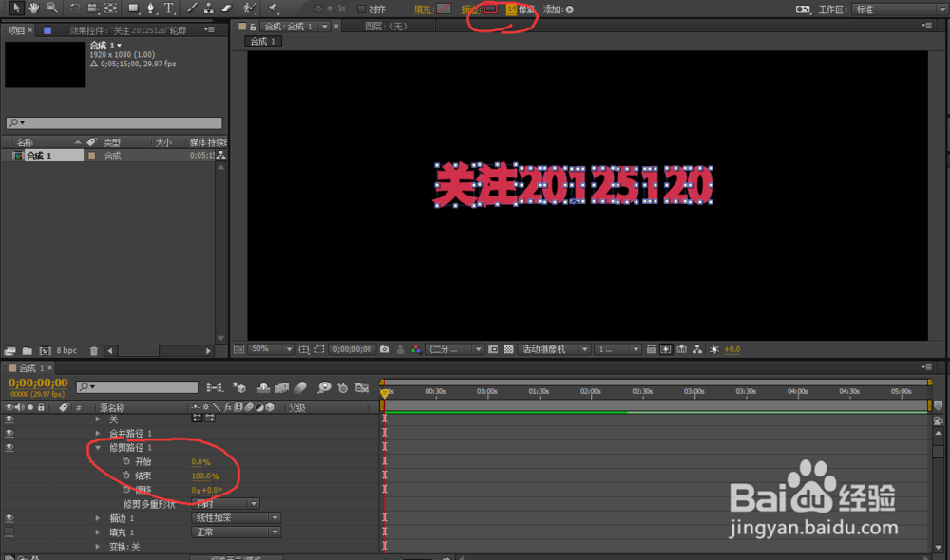Create a new folder in Project panel
950x560 pixels.
[x=28, y=351]
